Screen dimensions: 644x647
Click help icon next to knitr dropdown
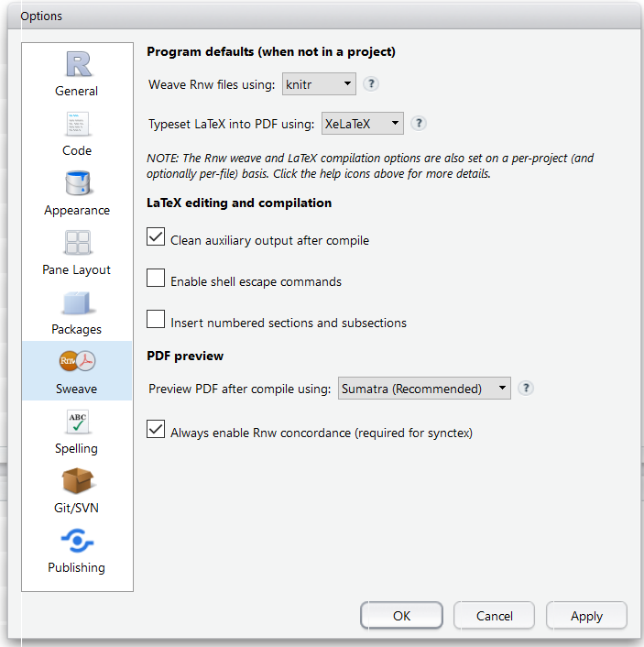pos(371,84)
